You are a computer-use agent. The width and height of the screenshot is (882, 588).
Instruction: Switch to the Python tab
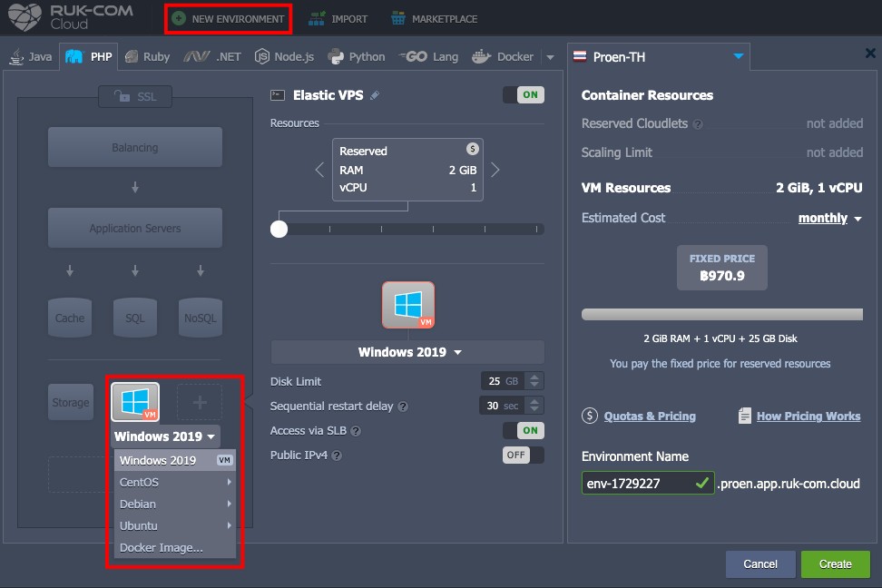tap(356, 57)
